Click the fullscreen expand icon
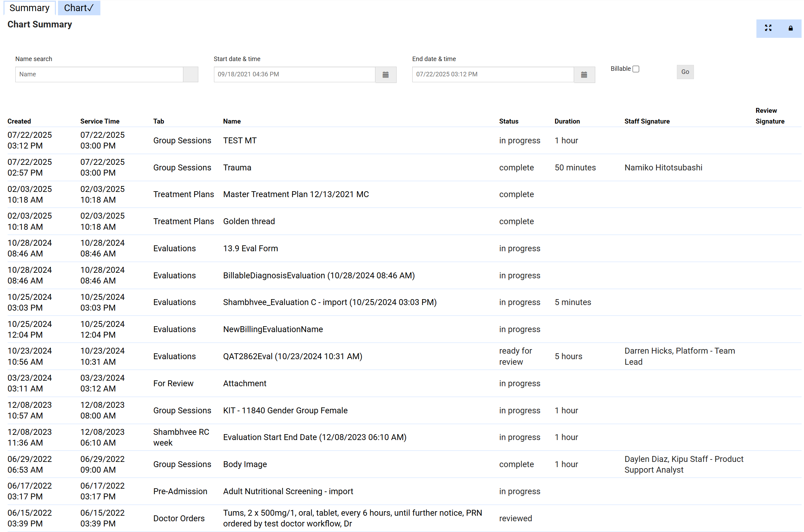This screenshot has height=532, width=804. tap(768, 28)
